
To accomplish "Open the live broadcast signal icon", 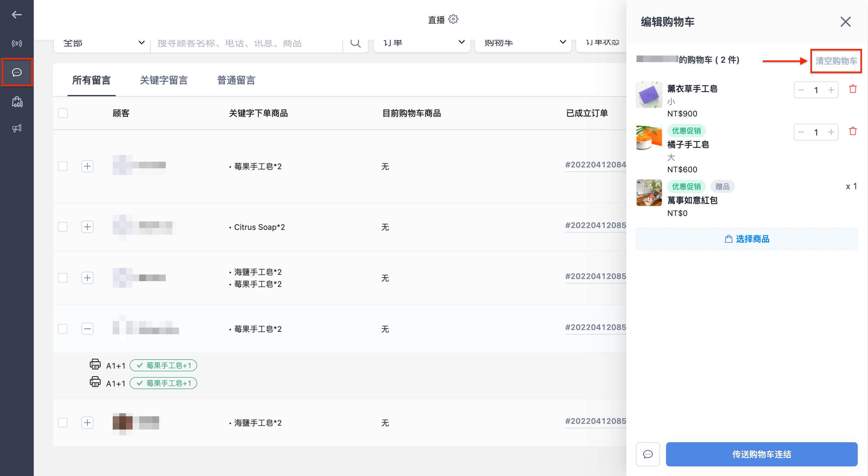I will coord(17,43).
